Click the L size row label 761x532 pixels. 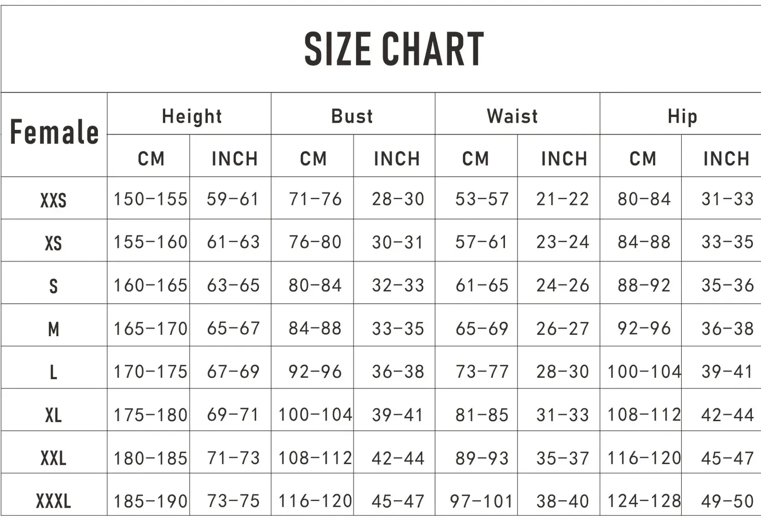[x=54, y=372]
